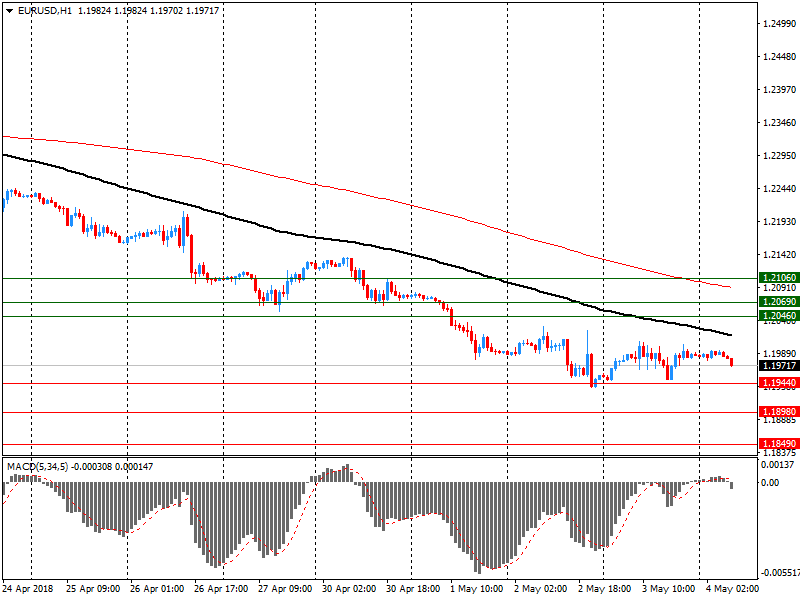Viewport: 800px width, 600px height.
Task: Open the EURUSD chart dropdown triangle
Action: [x=10, y=11]
